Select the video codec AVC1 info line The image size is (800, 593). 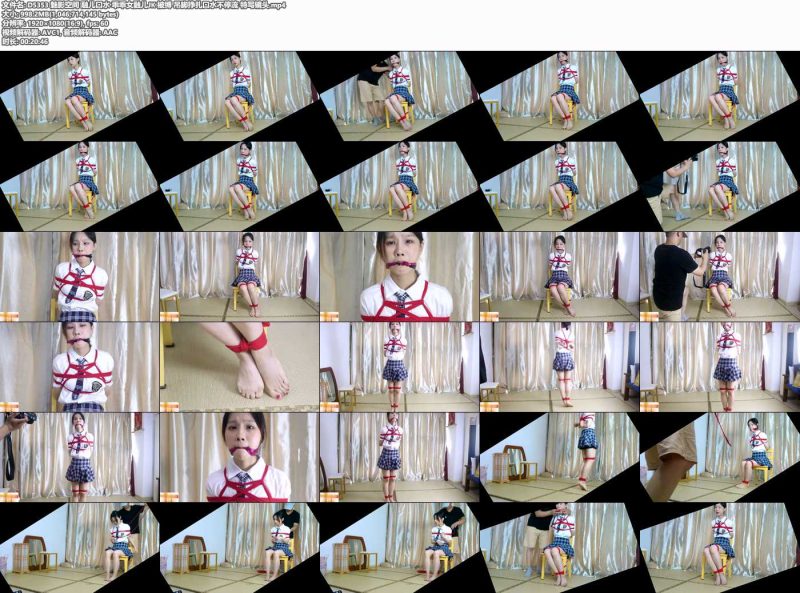(x=60, y=32)
